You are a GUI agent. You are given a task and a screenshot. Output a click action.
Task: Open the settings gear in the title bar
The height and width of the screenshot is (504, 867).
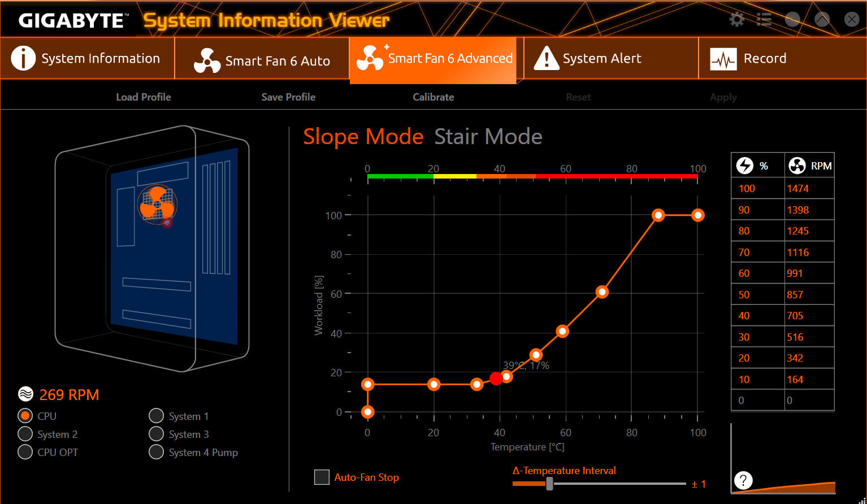(x=737, y=20)
